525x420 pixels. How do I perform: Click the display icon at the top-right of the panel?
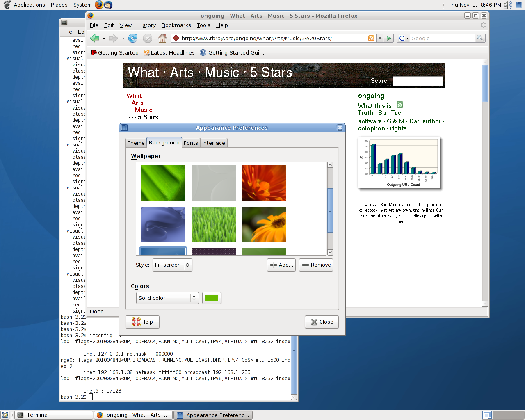tap(519, 5)
